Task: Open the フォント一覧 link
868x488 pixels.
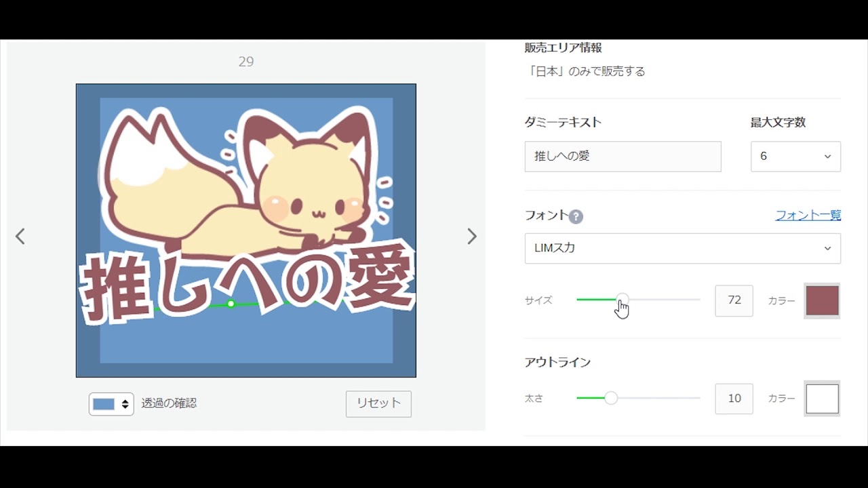Action: 808,215
